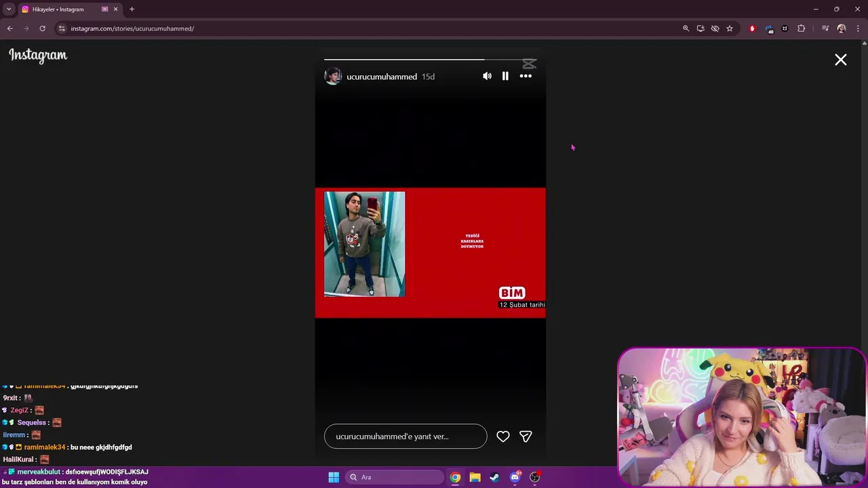Click the mirror selfie photo in story
The width and height of the screenshot is (868, 488).
pyautogui.click(x=365, y=244)
